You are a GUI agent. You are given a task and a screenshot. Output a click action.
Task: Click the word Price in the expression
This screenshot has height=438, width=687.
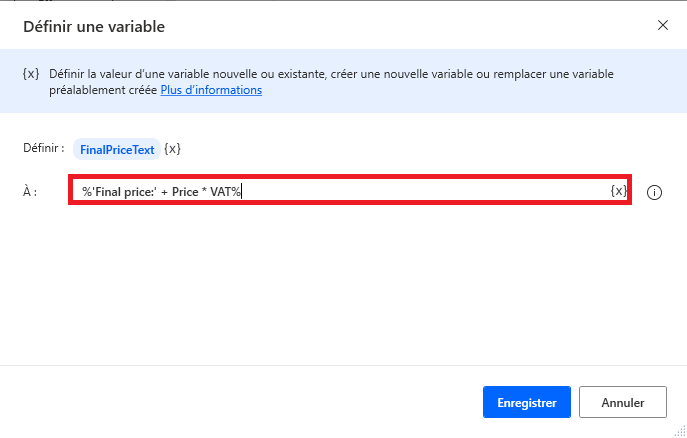[185, 191]
